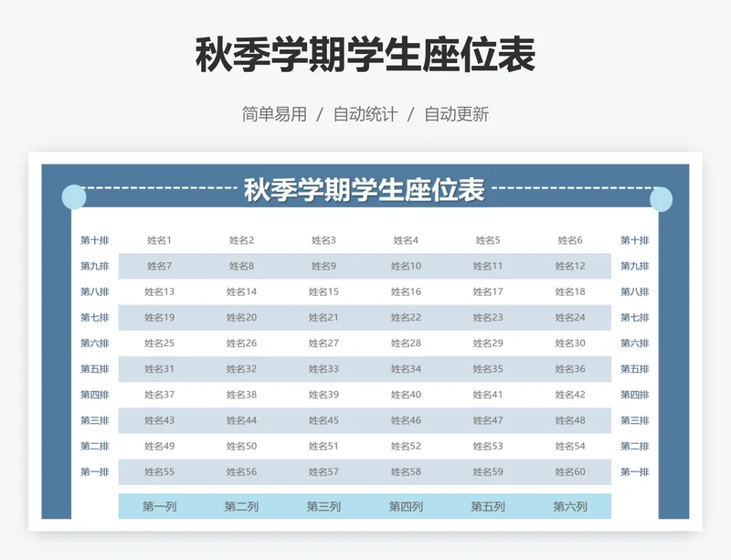Image resolution: width=731 pixels, height=560 pixels.
Task: Select the cell 姓名55
Action: click(x=159, y=472)
